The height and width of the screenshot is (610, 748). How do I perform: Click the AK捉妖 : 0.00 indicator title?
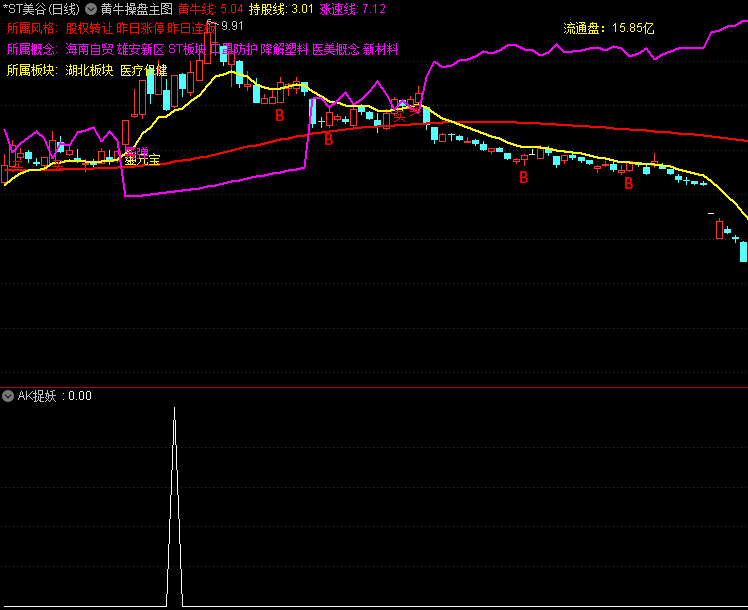(54, 396)
